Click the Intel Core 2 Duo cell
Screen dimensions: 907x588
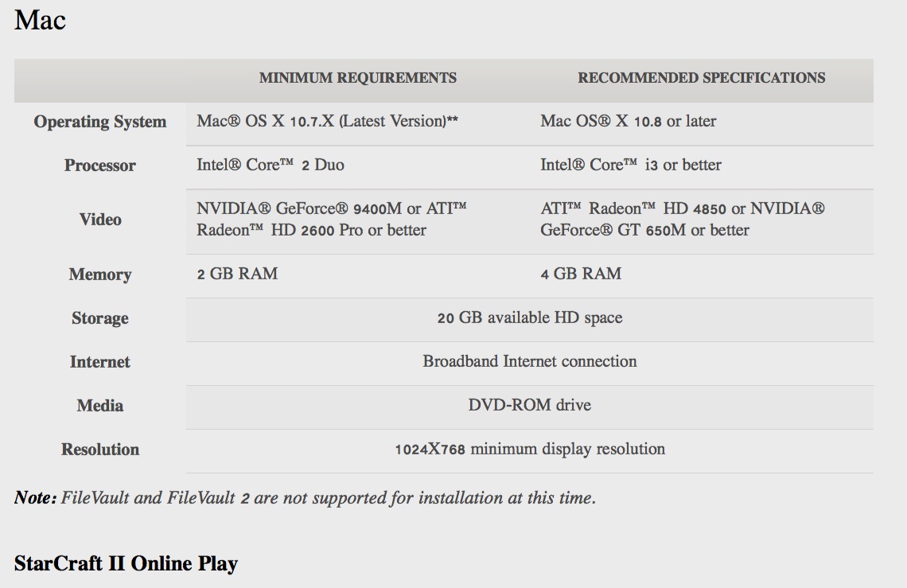271,165
